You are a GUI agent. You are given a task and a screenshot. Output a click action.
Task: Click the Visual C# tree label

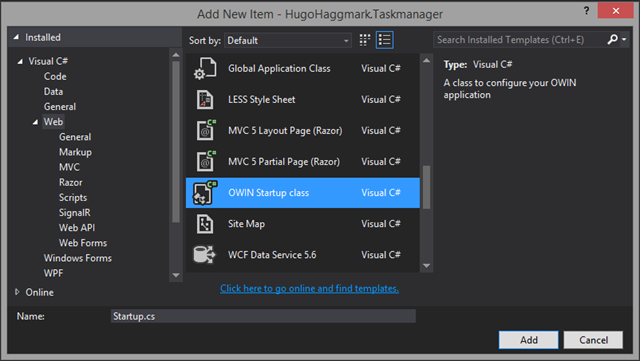(48, 61)
